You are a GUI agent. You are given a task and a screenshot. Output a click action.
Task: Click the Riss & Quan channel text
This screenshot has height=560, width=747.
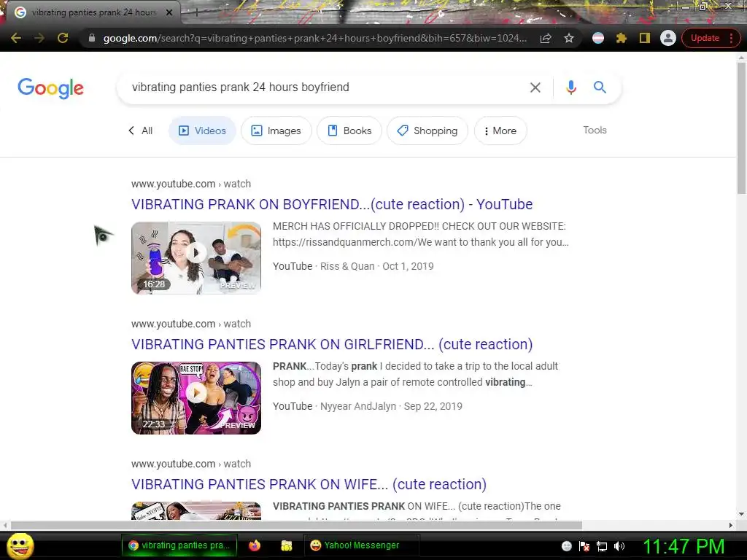pos(347,266)
